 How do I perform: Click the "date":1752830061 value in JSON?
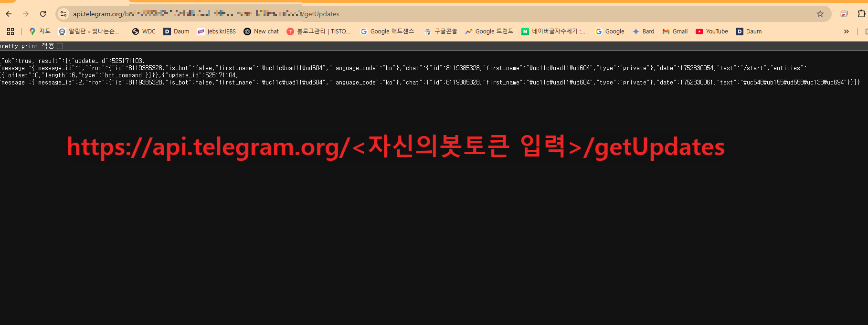pyautogui.click(x=685, y=83)
